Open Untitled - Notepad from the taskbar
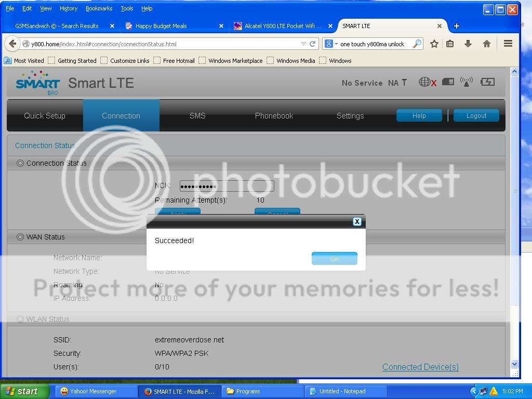This screenshot has height=399, width=532. click(x=342, y=391)
